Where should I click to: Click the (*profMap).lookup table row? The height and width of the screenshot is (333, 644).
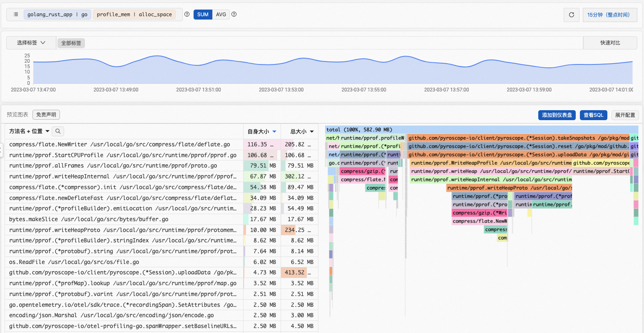click(162, 284)
